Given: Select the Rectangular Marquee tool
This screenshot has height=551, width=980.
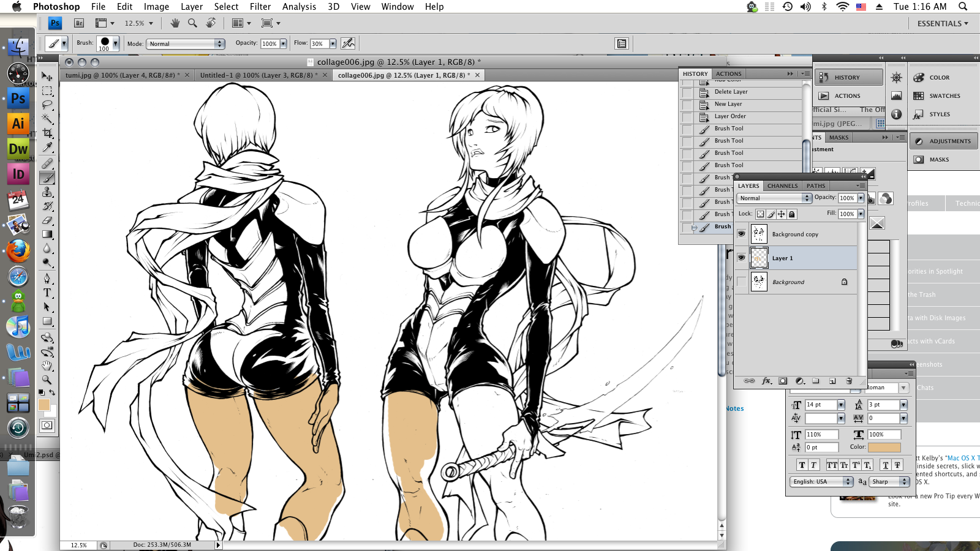Looking at the screenshot, I should (47, 91).
